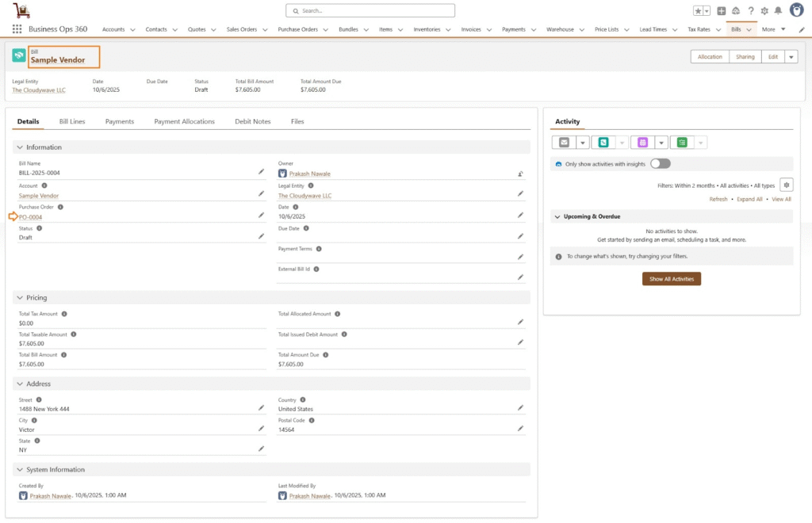This screenshot has height=523, width=812.
Task: Open the App Launcher grid icon
Action: coord(17,29)
